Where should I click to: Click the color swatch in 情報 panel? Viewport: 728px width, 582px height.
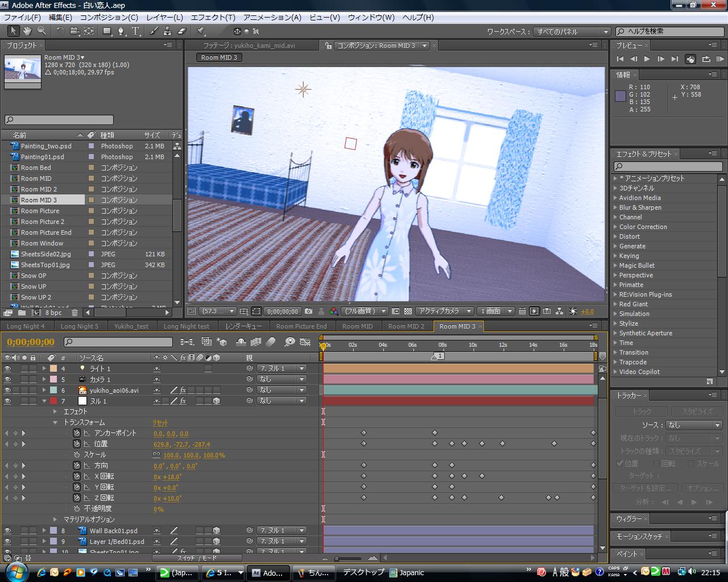tap(621, 96)
